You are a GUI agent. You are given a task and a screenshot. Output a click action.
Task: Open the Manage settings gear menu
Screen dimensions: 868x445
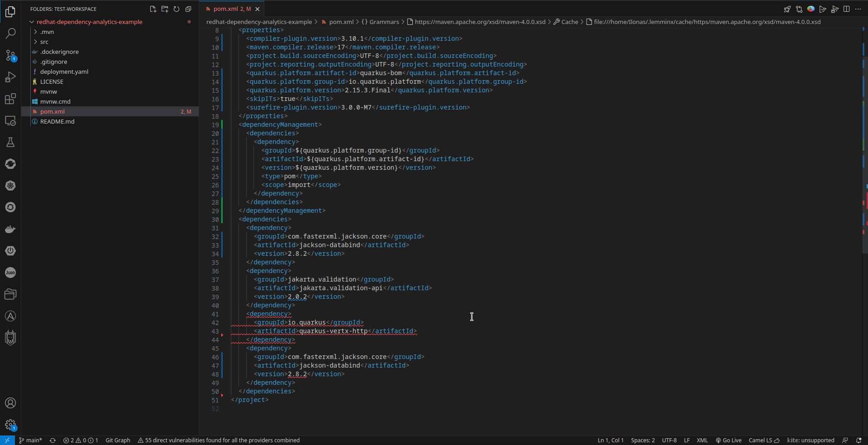click(x=10, y=425)
